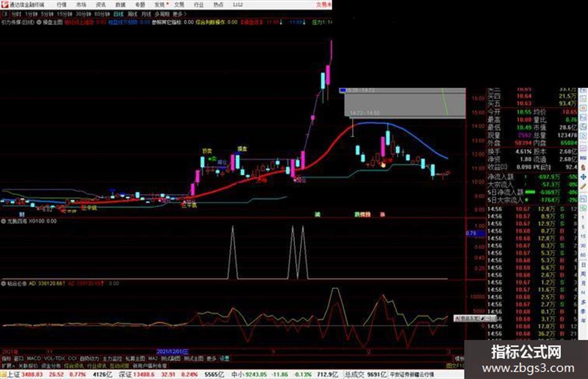Apply the MACD indicator
588x379 pixels.
34,358
